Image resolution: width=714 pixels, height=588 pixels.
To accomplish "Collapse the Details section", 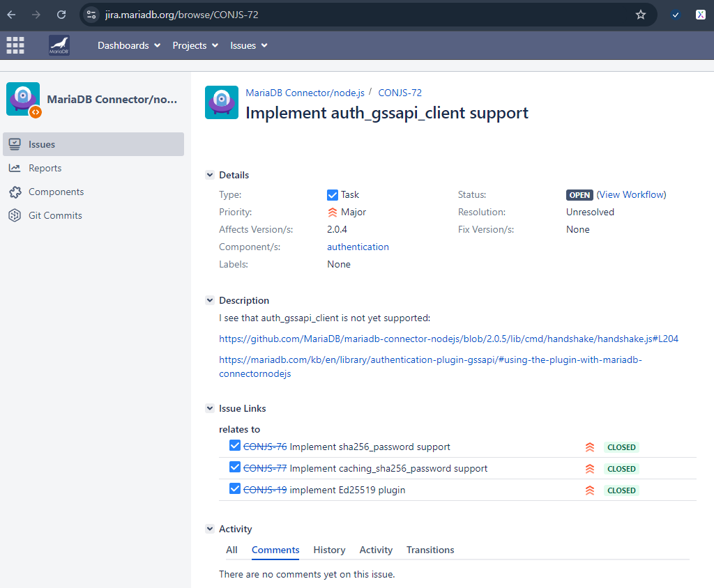I will pos(210,175).
